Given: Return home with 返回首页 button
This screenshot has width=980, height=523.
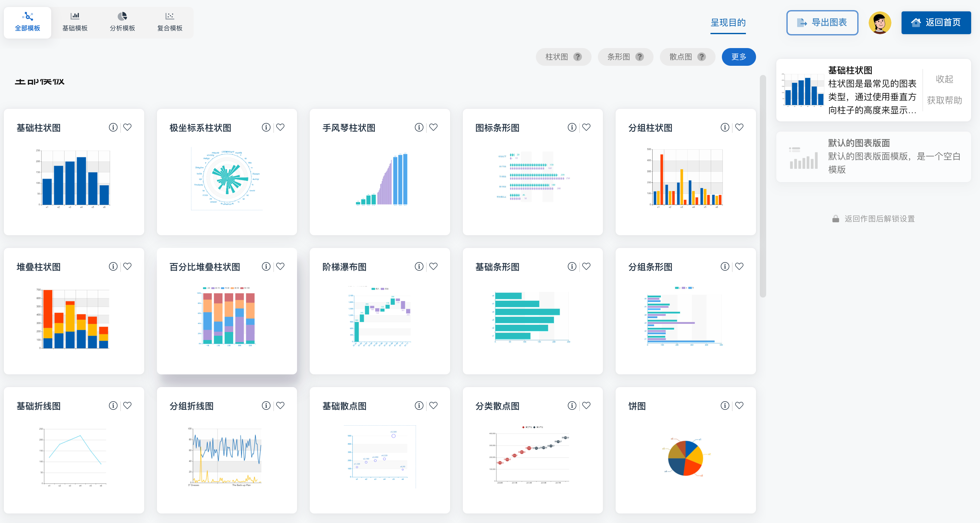Looking at the screenshot, I should 936,22.
